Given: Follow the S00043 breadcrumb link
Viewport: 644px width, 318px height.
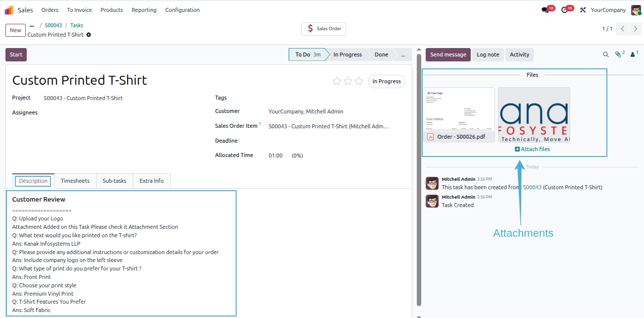Looking at the screenshot, I should point(53,25).
